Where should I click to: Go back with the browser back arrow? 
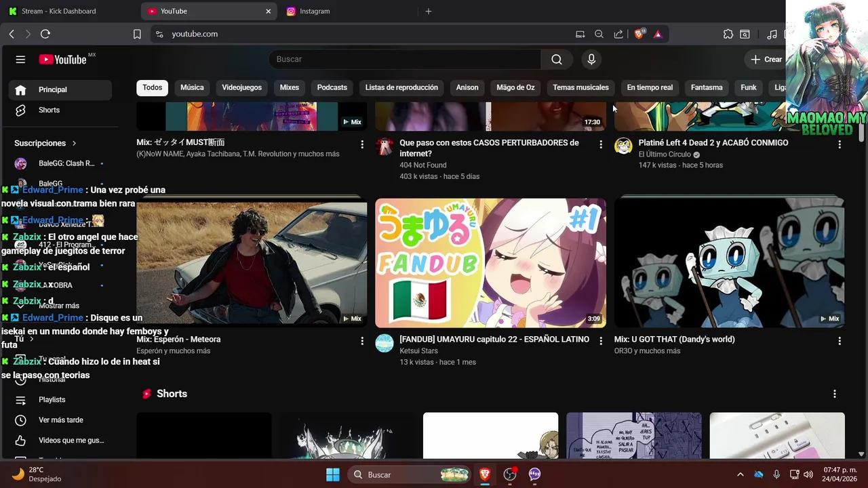pyautogui.click(x=12, y=34)
